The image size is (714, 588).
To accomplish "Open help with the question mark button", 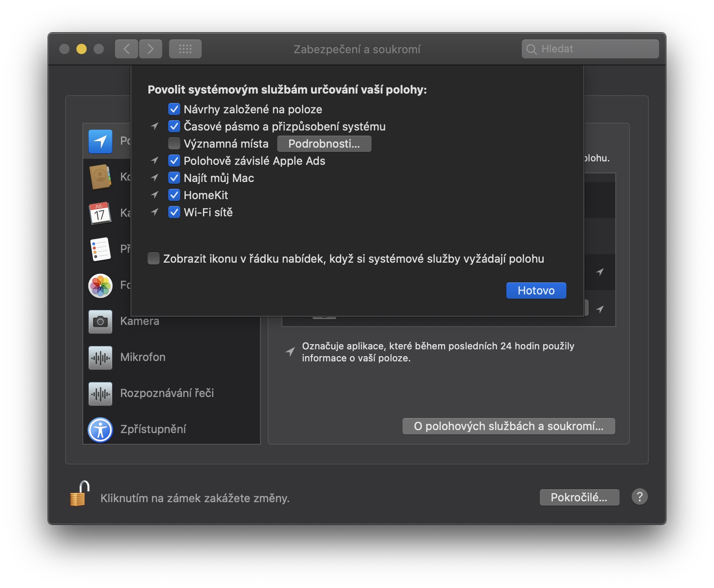I will pyautogui.click(x=639, y=497).
